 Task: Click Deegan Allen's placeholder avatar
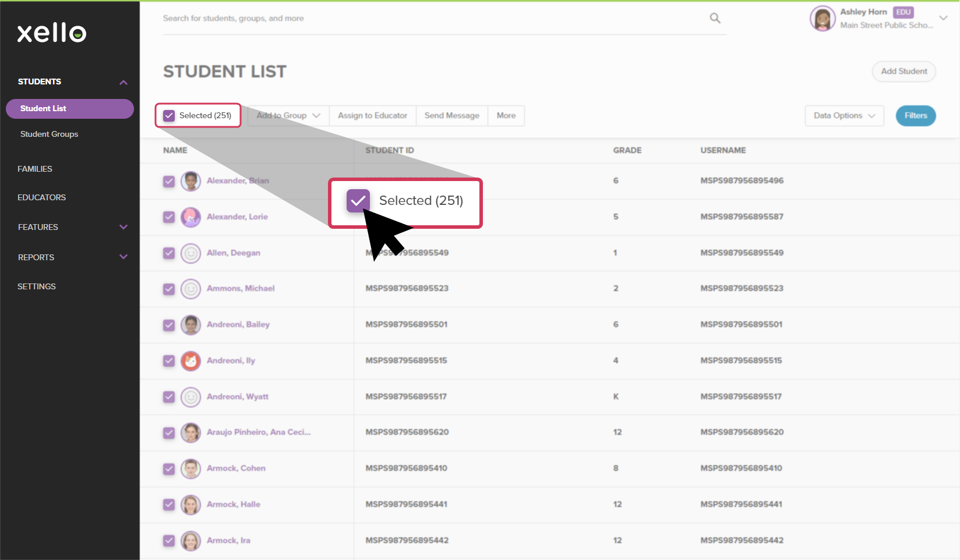190,253
